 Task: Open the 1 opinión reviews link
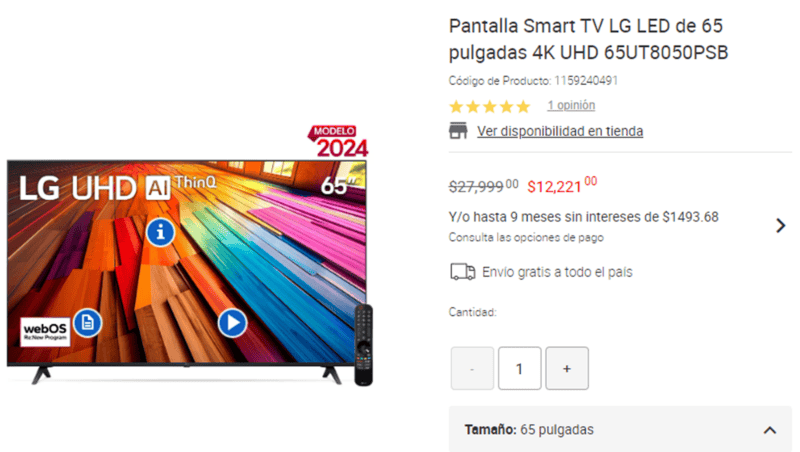[571, 105]
